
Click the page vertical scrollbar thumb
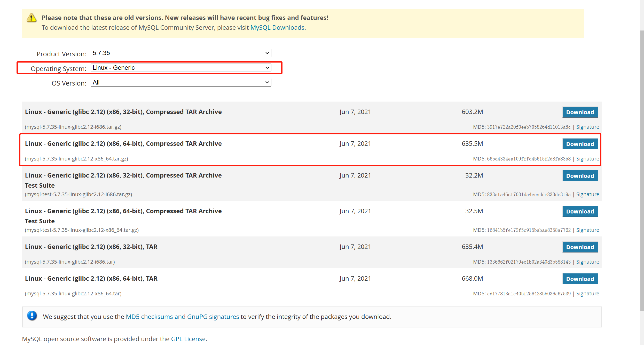pos(642,171)
